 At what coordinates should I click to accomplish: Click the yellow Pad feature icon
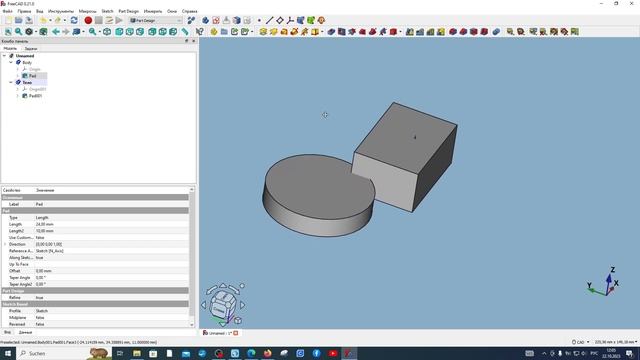263,31
